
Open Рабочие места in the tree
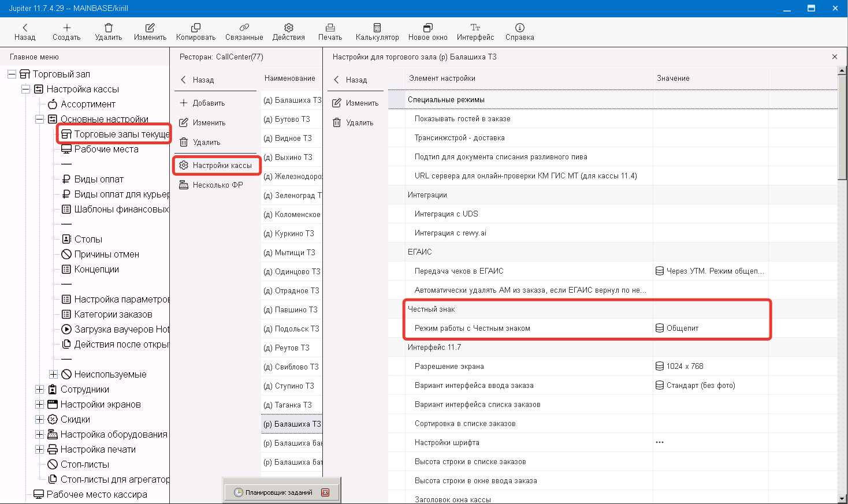pyautogui.click(x=100, y=149)
